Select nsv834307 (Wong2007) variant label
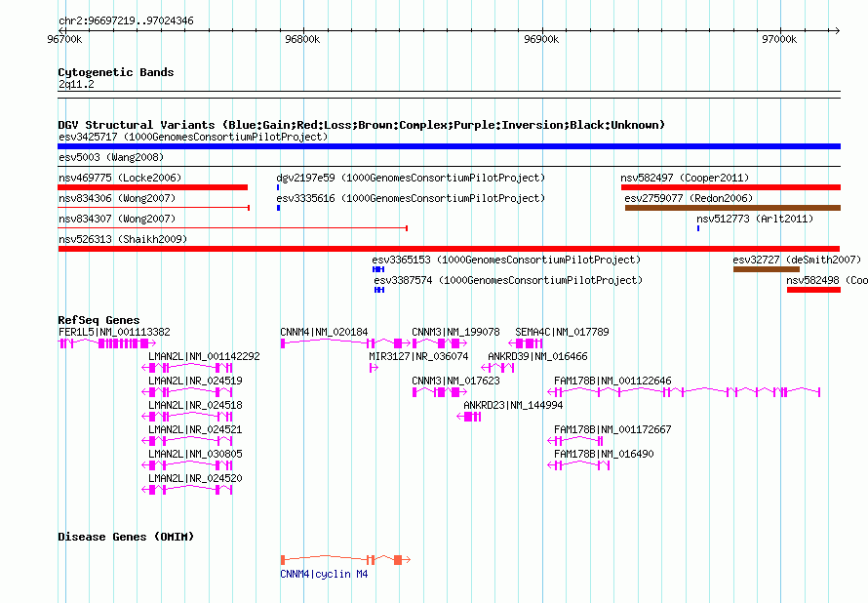 [117, 219]
